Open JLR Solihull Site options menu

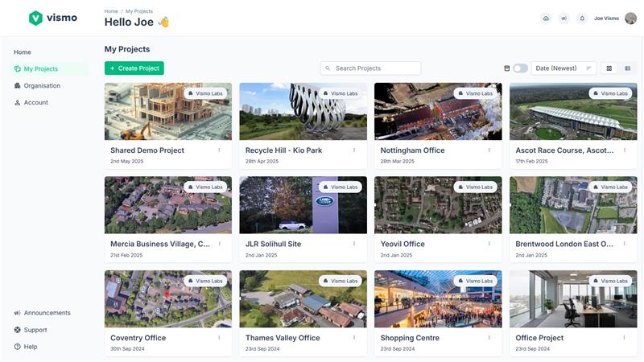tap(354, 244)
